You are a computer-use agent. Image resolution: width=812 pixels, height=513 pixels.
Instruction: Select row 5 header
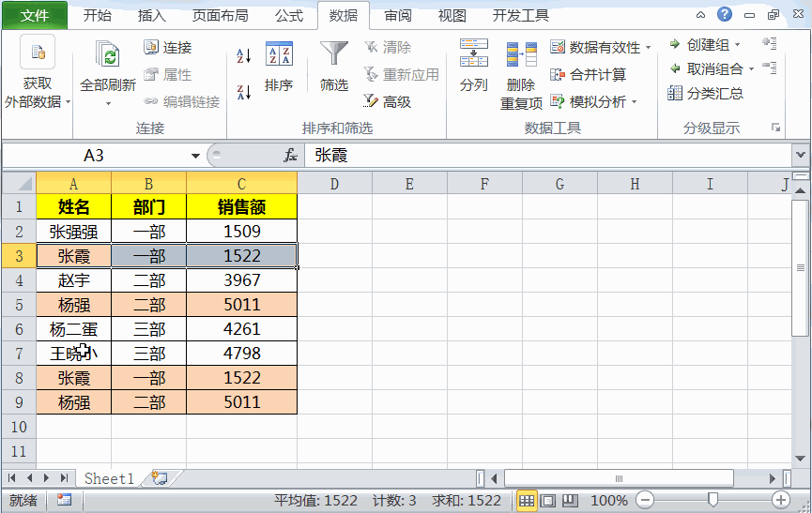(19, 305)
